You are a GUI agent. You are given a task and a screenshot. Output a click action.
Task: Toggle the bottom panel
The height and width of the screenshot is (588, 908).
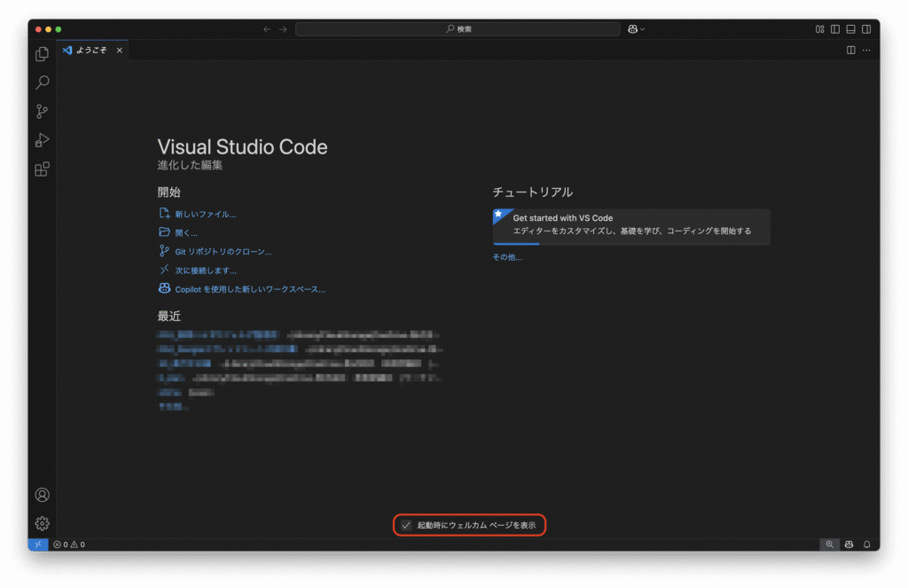850,29
